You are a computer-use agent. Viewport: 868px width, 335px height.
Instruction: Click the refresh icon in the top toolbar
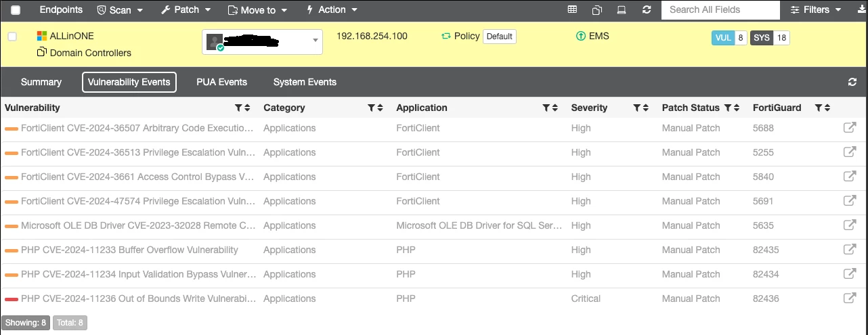(x=647, y=9)
